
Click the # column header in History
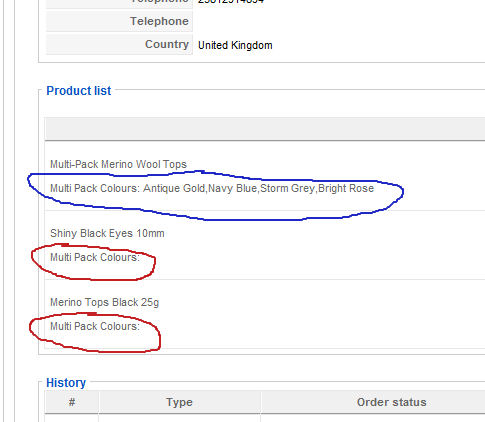[x=72, y=402]
